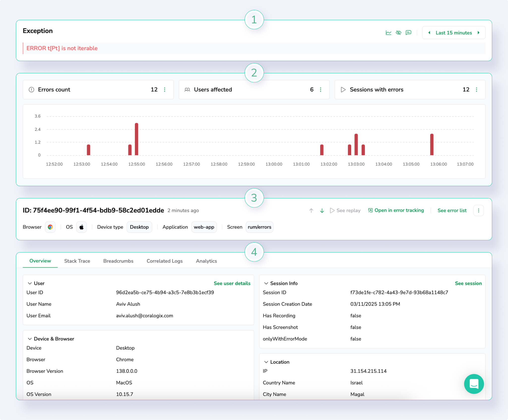
Task: Open the Last 15 minutes time selector
Action: [454, 33]
